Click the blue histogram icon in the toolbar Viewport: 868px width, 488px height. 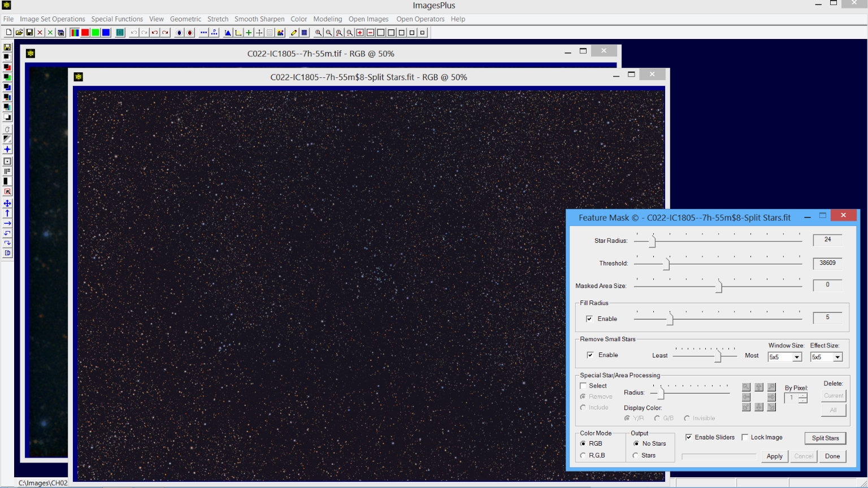228,33
